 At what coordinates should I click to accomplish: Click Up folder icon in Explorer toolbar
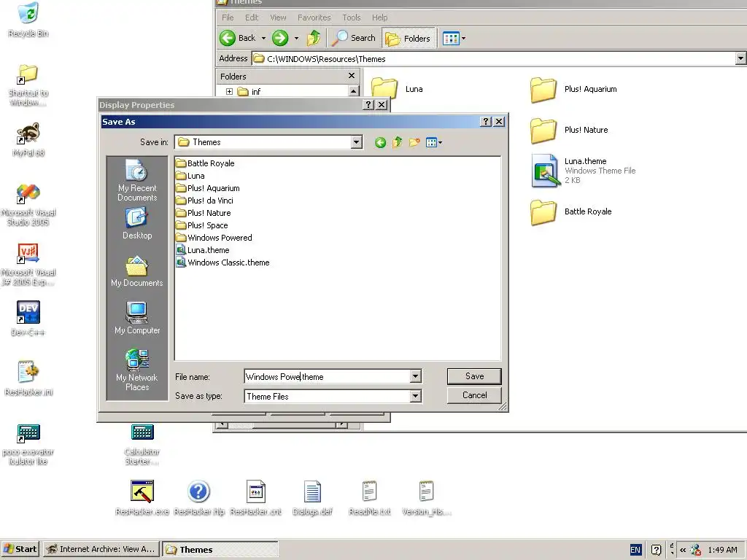click(x=314, y=38)
